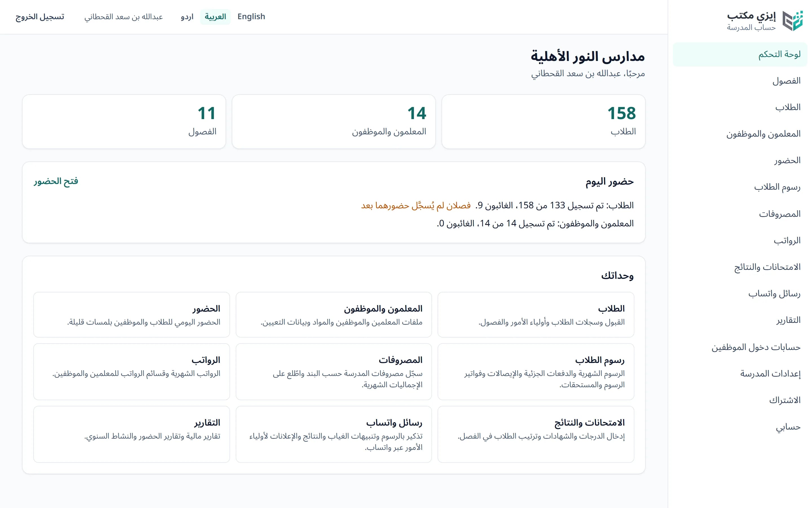
Task: Open التقارير in the sidebar
Action: click(740, 320)
